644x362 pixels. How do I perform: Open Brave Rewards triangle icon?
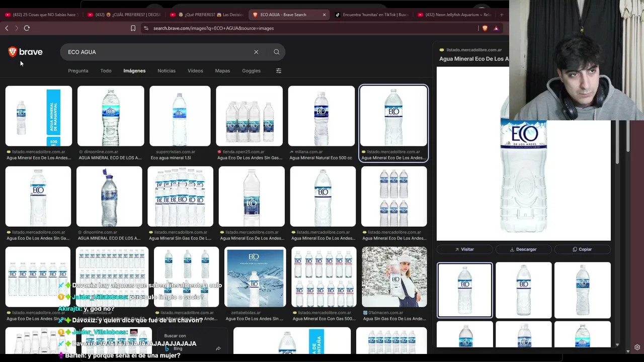[x=496, y=28]
